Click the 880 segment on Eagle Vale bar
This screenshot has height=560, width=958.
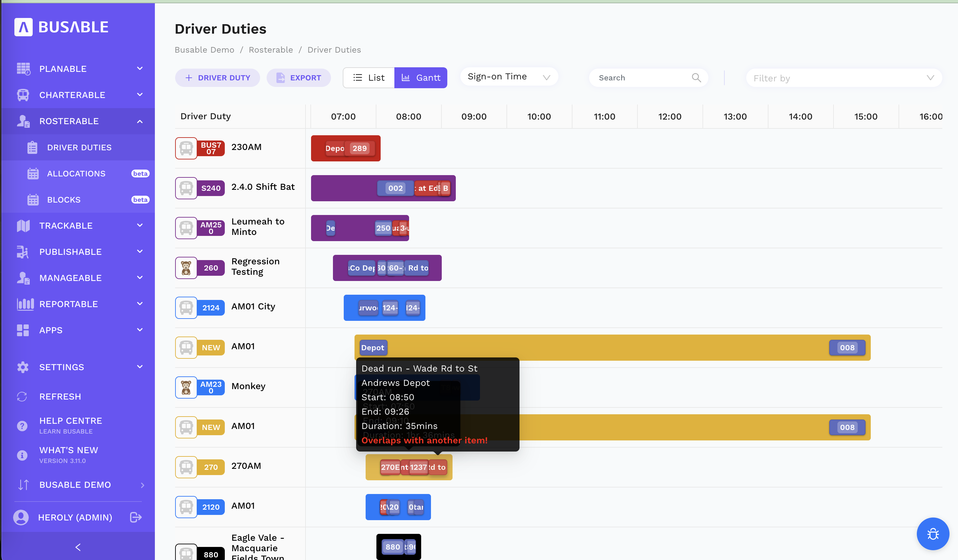tap(393, 547)
